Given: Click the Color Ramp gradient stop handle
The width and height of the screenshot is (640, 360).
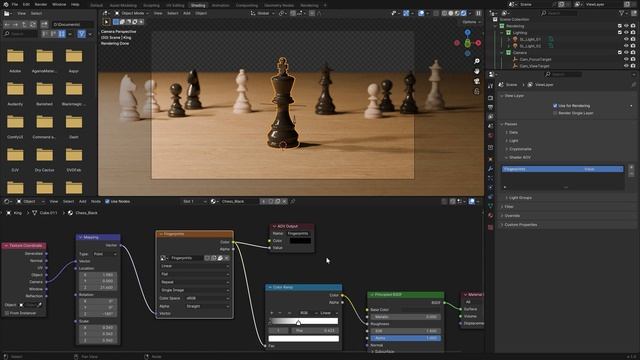Looking at the screenshot, I should point(298,323).
